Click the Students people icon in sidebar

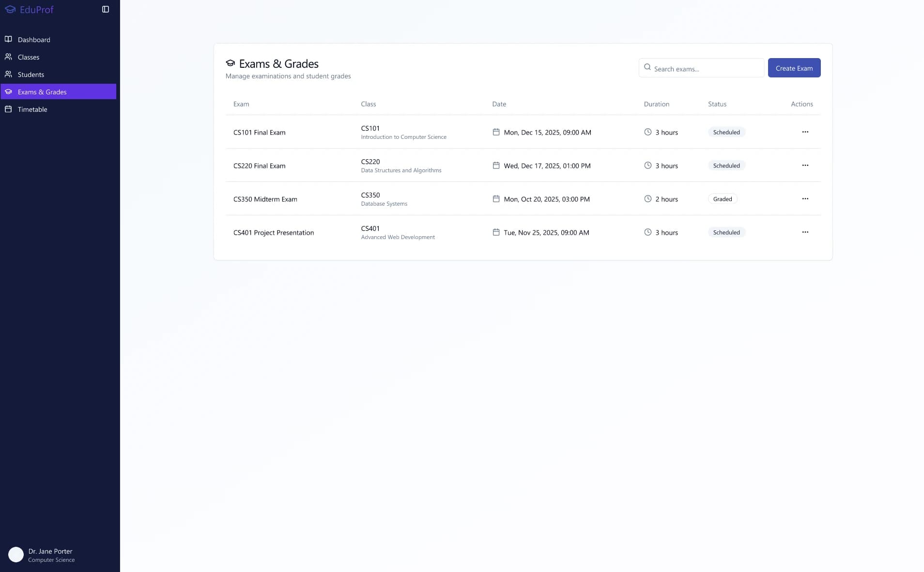8,74
